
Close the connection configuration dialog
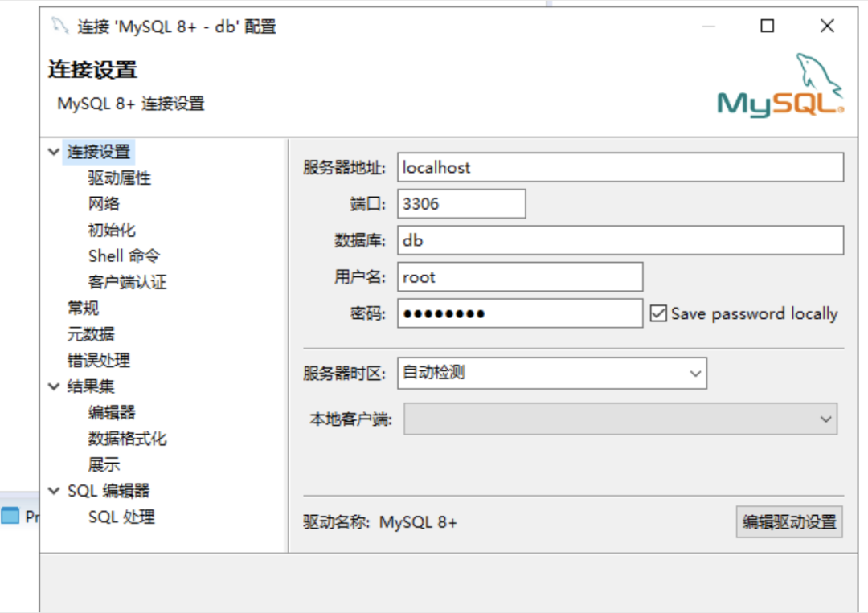(x=827, y=26)
